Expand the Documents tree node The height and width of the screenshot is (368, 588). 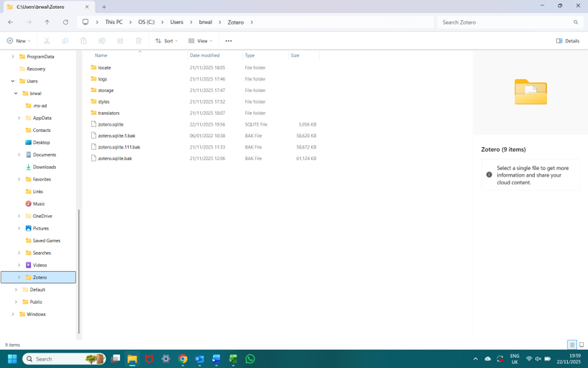pyautogui.click(x=19, y=155)
